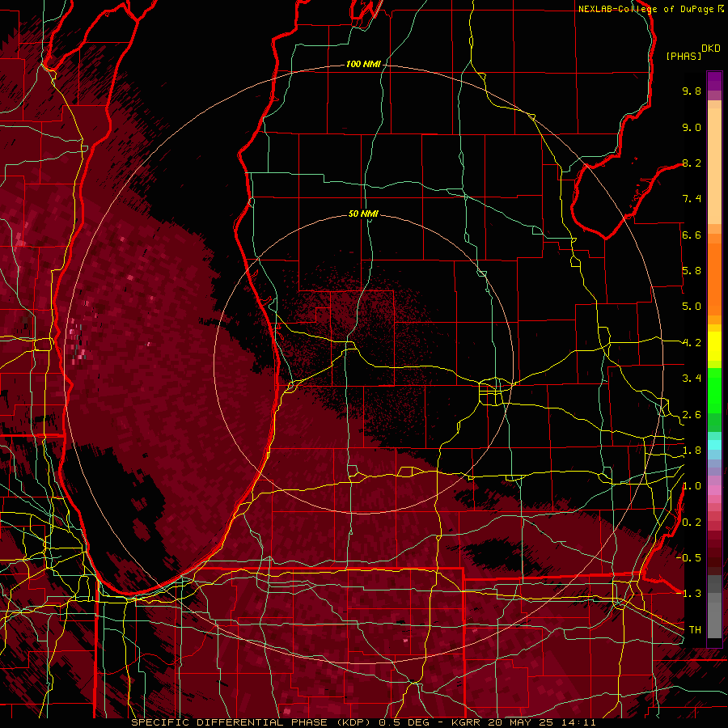Click the yellow segment of the color bar
The height and width of the screenshot is (728, 728).
coord(714,346)
